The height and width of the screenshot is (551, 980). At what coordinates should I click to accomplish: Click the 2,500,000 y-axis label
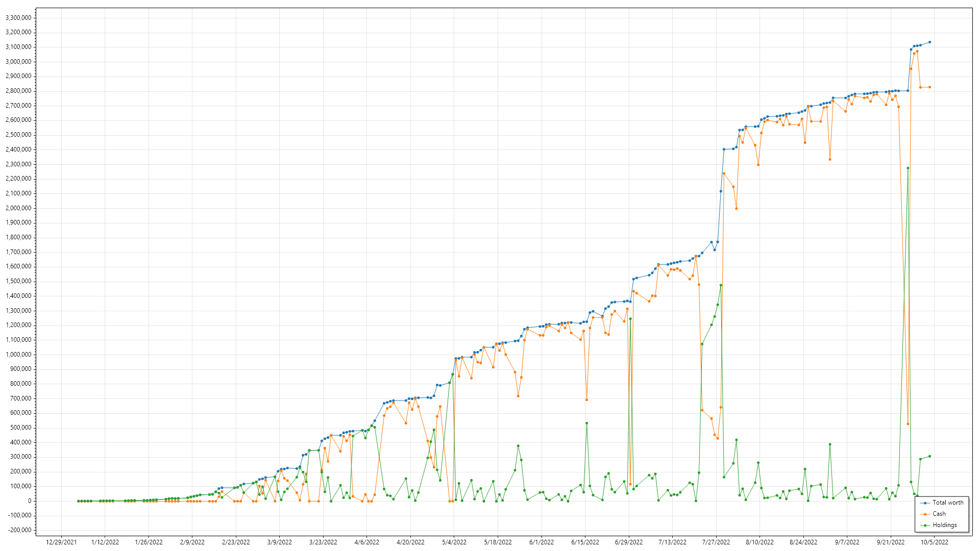(x=18, y=135)
